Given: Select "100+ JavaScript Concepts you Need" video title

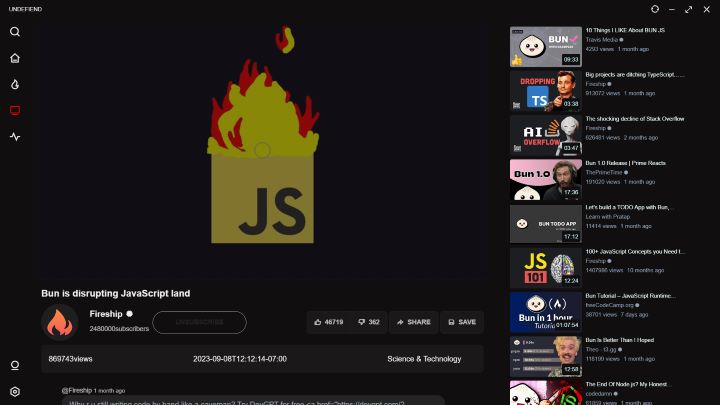Looking at the screenshot, I should click(634, 251).
